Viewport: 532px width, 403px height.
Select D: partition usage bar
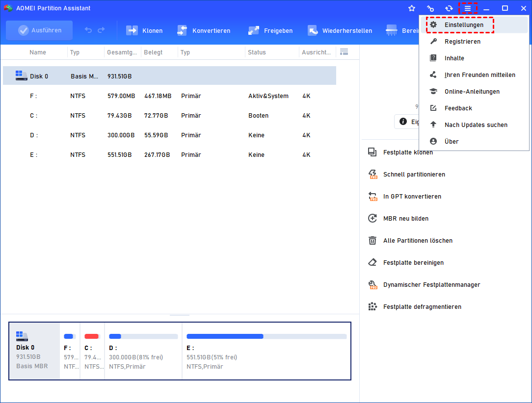click(143, 336)
